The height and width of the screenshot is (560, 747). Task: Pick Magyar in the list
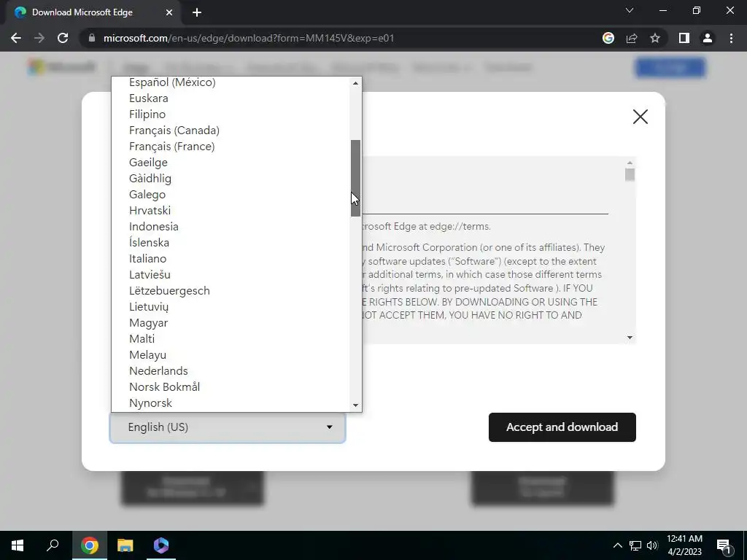pyautogui.click(x=231, y=323)
